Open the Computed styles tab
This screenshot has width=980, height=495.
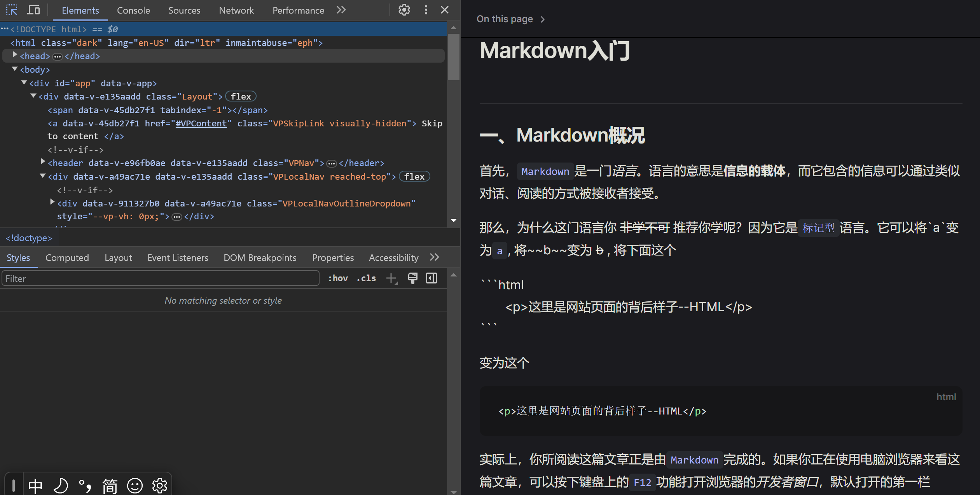pyautogui.click(x=67, y=258)
